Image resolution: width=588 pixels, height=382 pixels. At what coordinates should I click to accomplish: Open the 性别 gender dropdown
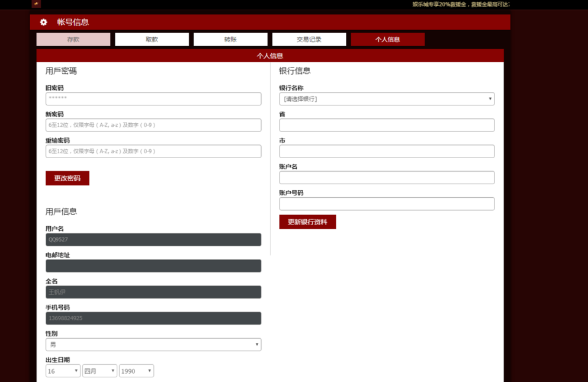point(153,345)
